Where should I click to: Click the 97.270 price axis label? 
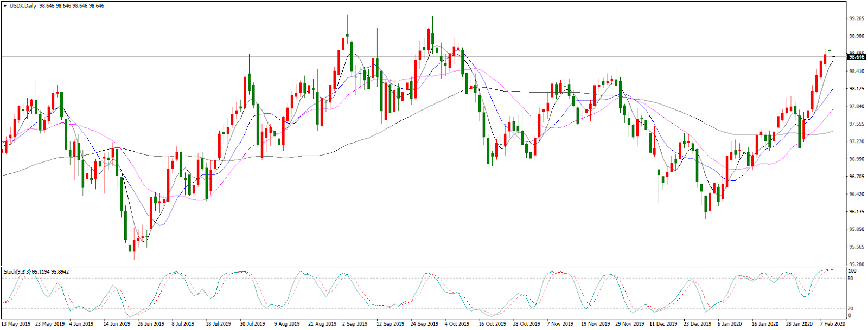[x=857, y=141]
